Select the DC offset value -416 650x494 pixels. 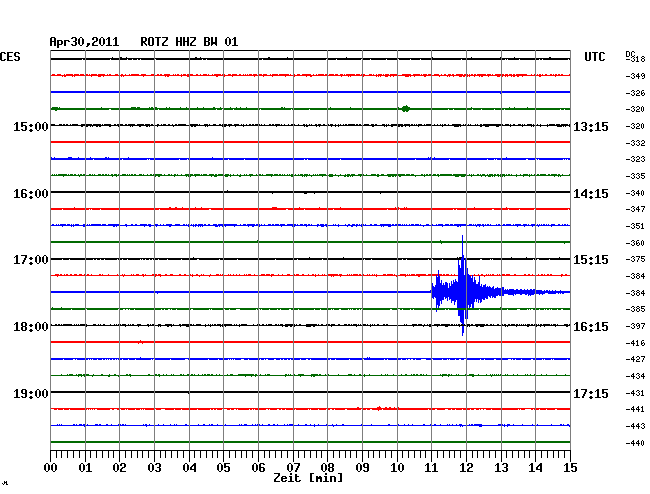click(635, 343)
